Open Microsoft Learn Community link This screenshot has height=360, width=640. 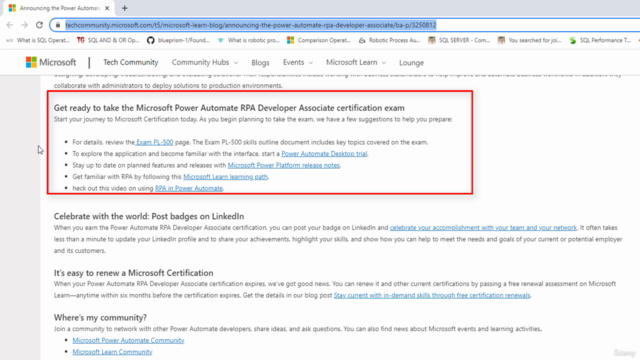pyautogui.click(x=112, y=351)
